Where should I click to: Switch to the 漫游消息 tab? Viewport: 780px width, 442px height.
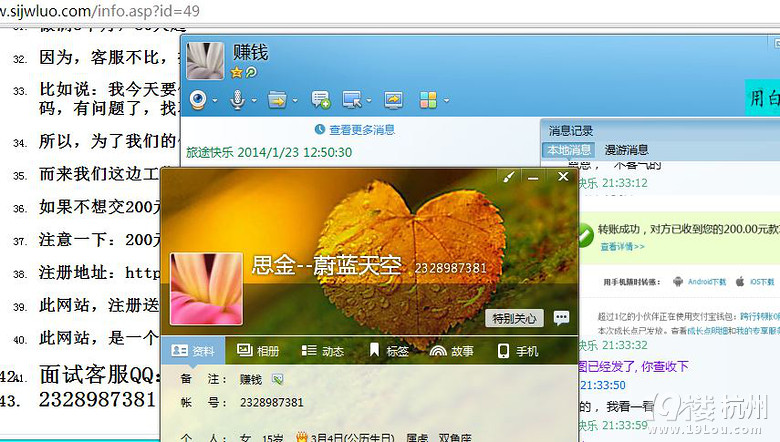[x=626, y=150]
